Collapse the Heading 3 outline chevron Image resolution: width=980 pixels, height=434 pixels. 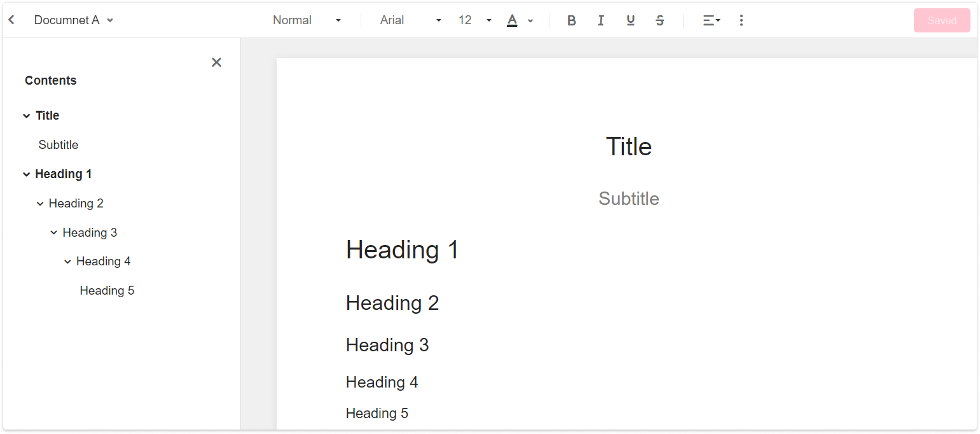53,233
